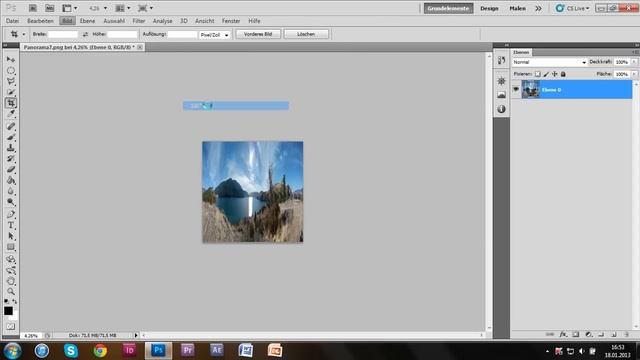This screenshot has height=360, width=640.
Task: Show more workspaces with chevron
Action: [x=538, y=8]
